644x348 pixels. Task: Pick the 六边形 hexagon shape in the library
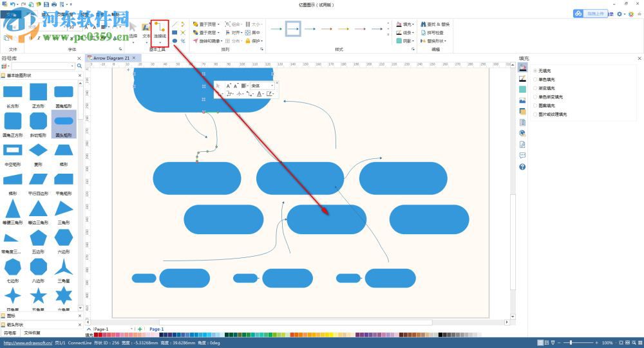[x=64, y=241]
